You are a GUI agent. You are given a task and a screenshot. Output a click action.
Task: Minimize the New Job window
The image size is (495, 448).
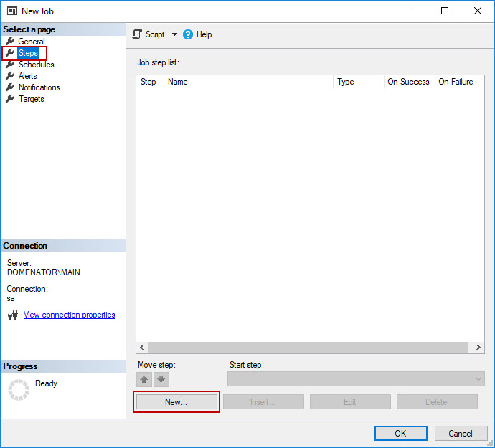click(x=412, y=11)
